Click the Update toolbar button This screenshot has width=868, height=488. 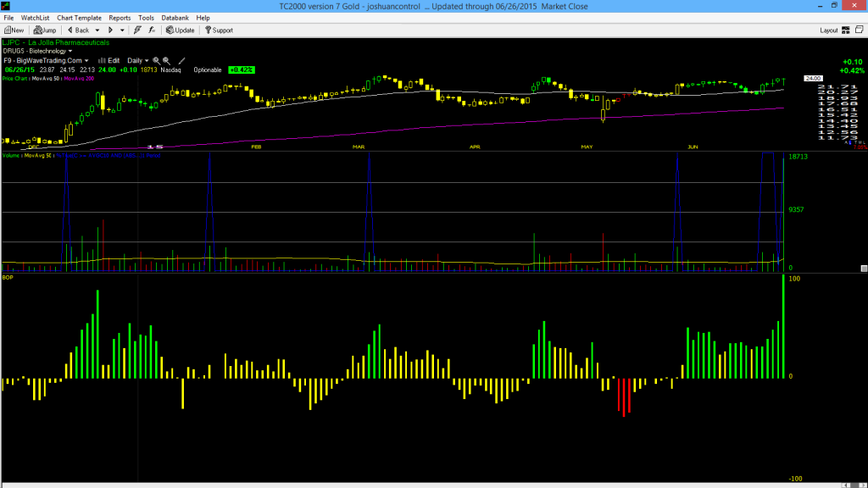(181, 30)
